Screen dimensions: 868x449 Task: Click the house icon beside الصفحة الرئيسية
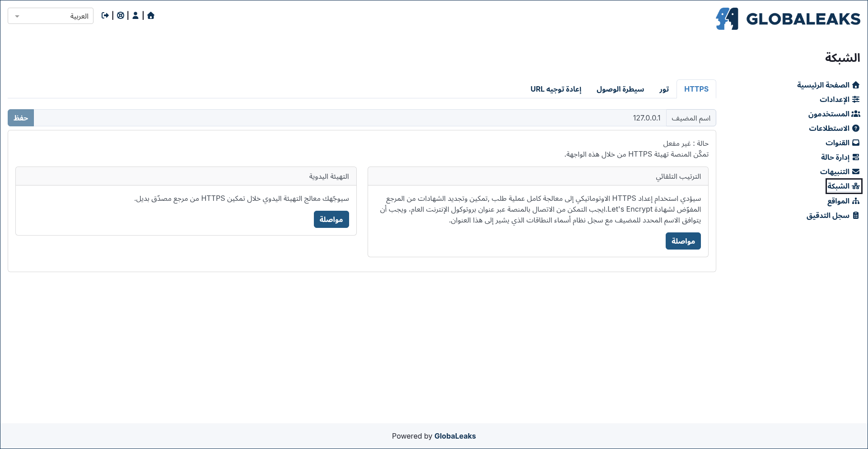click(x=856, y=85)
